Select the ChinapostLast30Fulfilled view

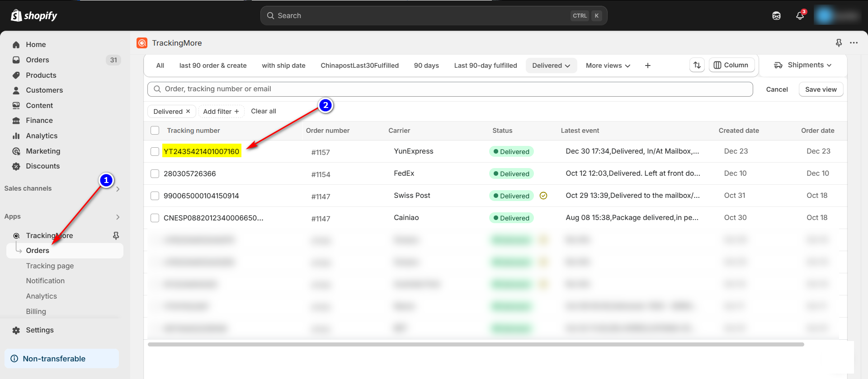click(x=359, y=66)
